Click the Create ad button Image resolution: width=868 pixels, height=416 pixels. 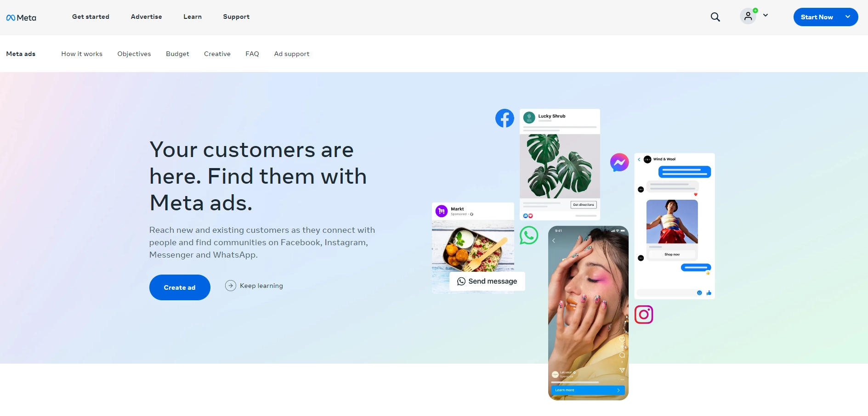pos(180,287)
